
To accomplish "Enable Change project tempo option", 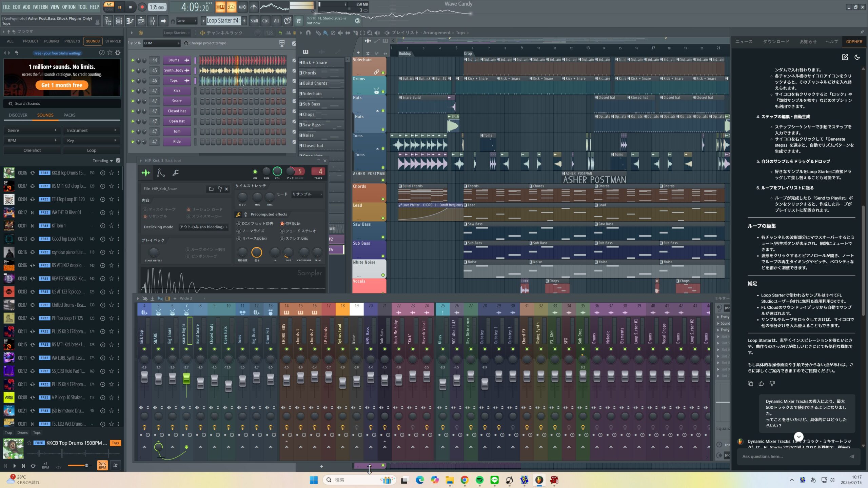I will point(186,43).
